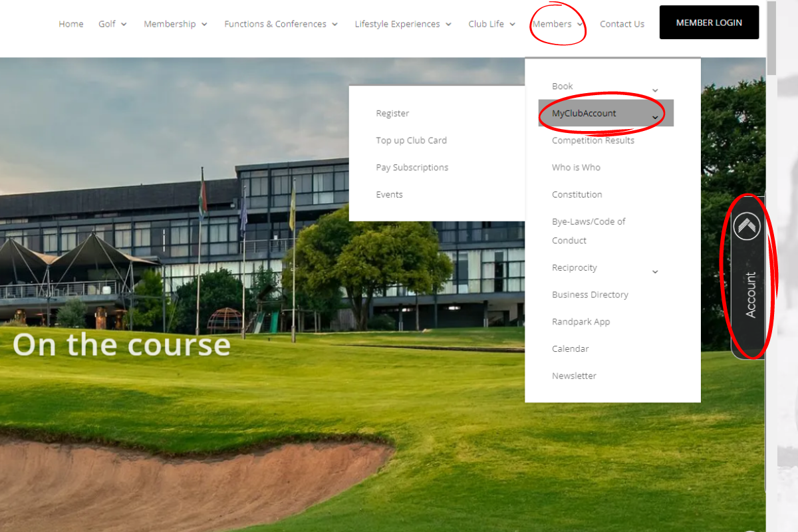The height and width of the screenshot is (532, 798).
Task: Expand the Functions & Conferences chevron
Action: click(334, 25)
